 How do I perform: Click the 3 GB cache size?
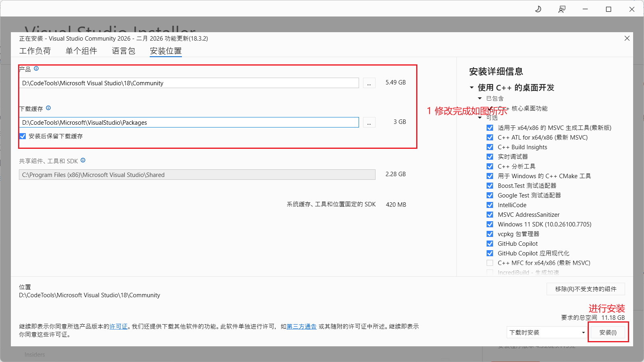pos(400,122)
